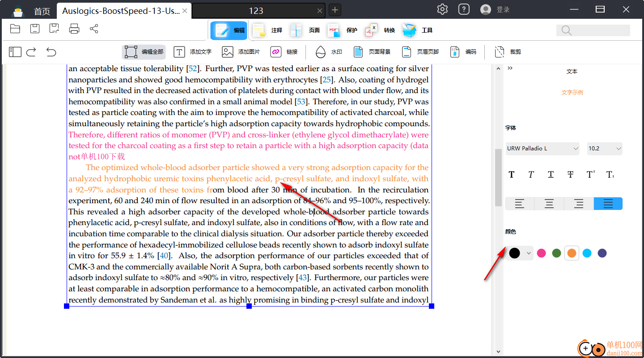Viewport: 644px width, 358px height.
Task: Choose 添加文字 add text tool
Action: pos(192,52)
